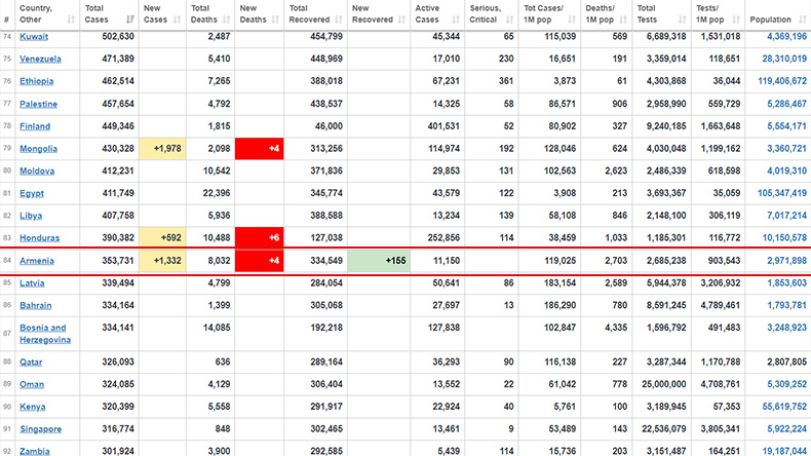Sort table by Serious, Critical column
811x456 pixels.
click(x=491, y=14)
